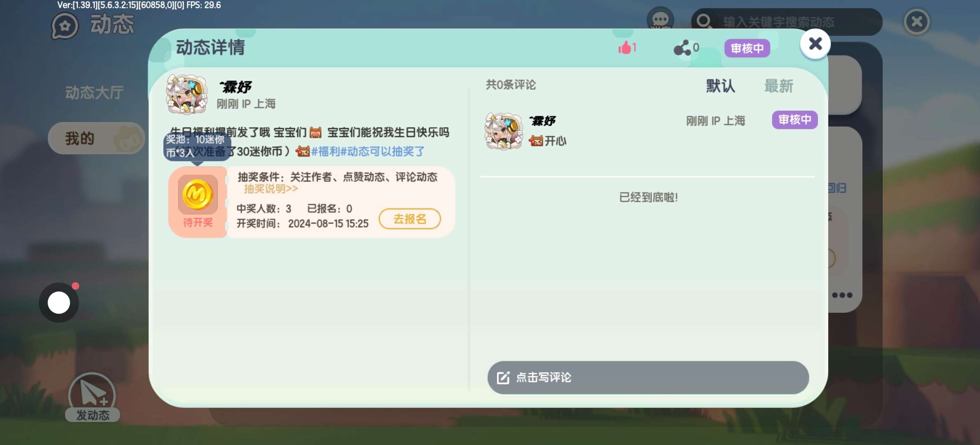
Task: Click post author's avatar
Action: click(x=186, y=94)
